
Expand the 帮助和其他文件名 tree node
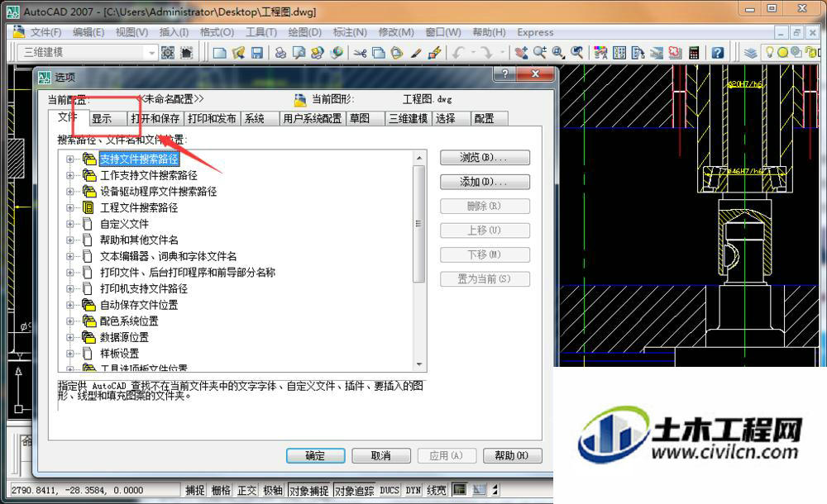70,240
